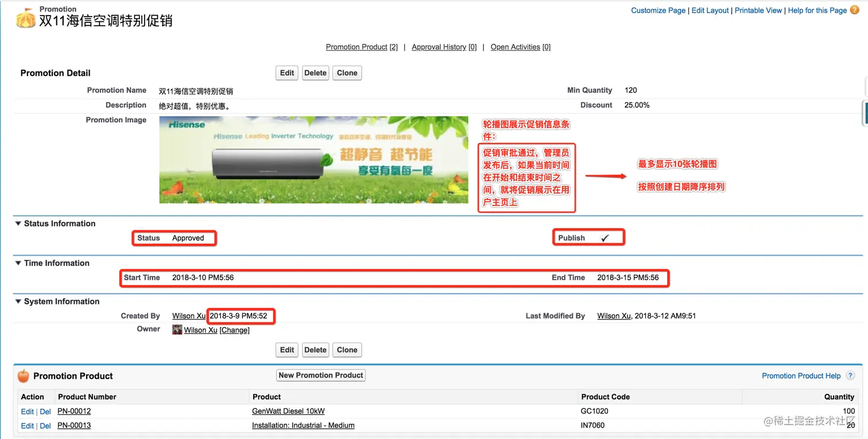The height and width of the screenshot is (439, 868).
Task: Click the bottom Clone button
Action: 347,350
